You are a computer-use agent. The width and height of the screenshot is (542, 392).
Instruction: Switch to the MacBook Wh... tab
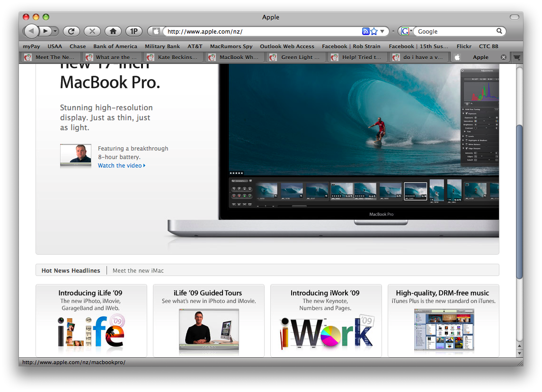(x=234, y=57)
